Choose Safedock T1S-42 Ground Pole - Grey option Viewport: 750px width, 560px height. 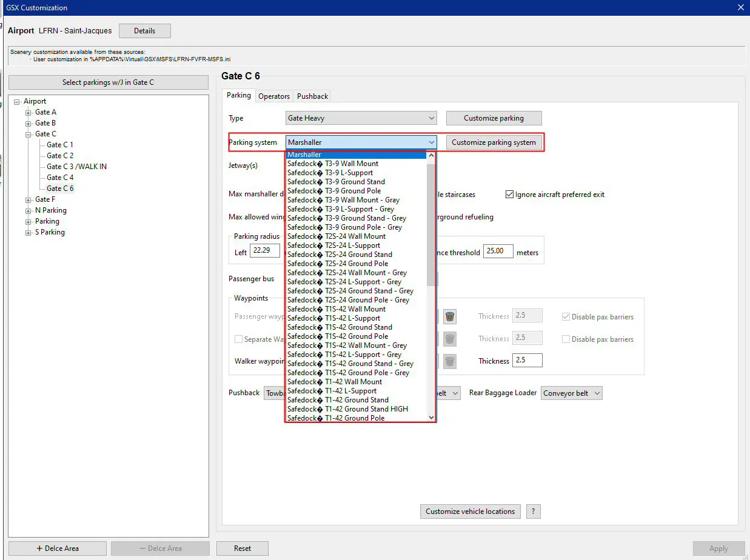click(x=357, y=373)
